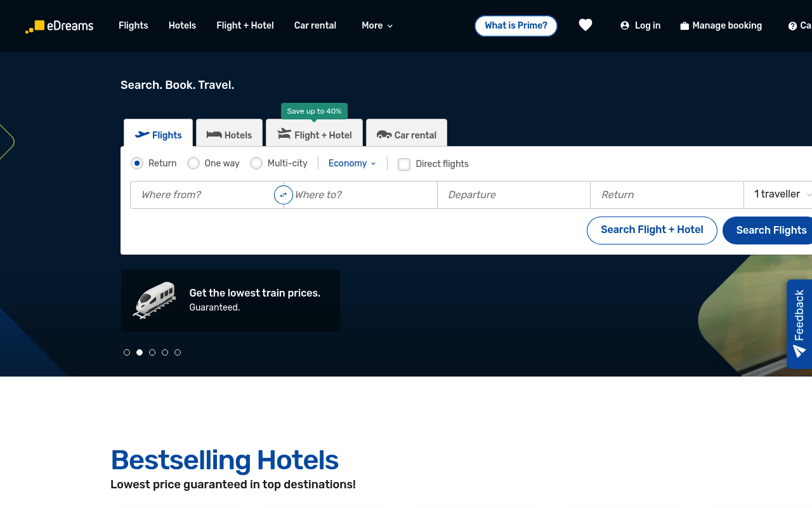Viewport: 812px width, 508px height.
Task: Click the 'Save up to 40%' badge
Action: (x=314, y=111)
